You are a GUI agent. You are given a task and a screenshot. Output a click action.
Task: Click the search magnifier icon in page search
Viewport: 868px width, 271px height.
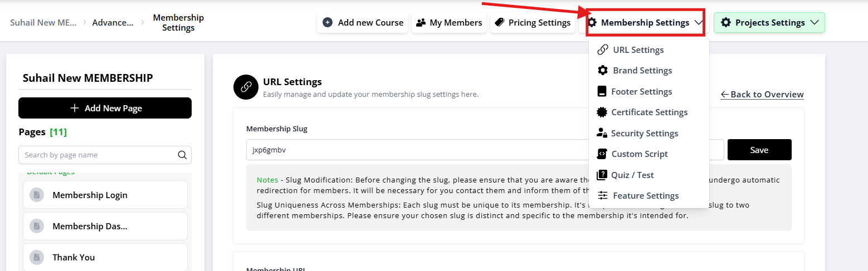click(182, 155)
